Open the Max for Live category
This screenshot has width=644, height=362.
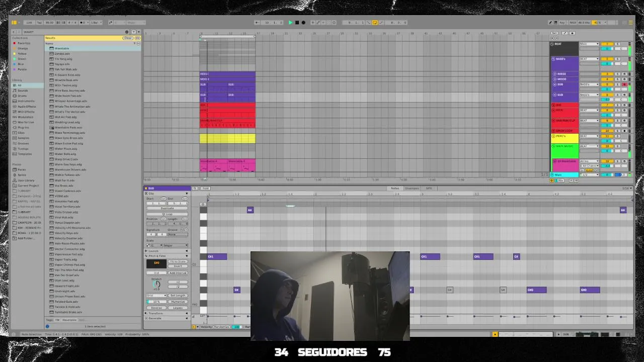point(26,122)
